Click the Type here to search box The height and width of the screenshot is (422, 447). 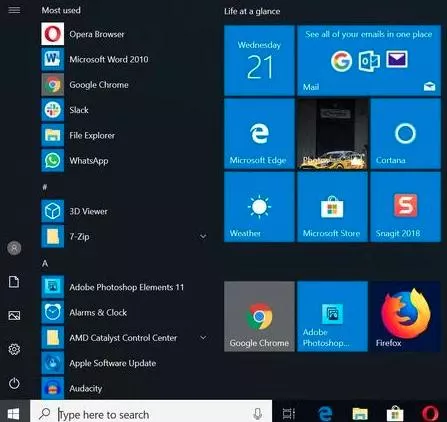(151, 414)
